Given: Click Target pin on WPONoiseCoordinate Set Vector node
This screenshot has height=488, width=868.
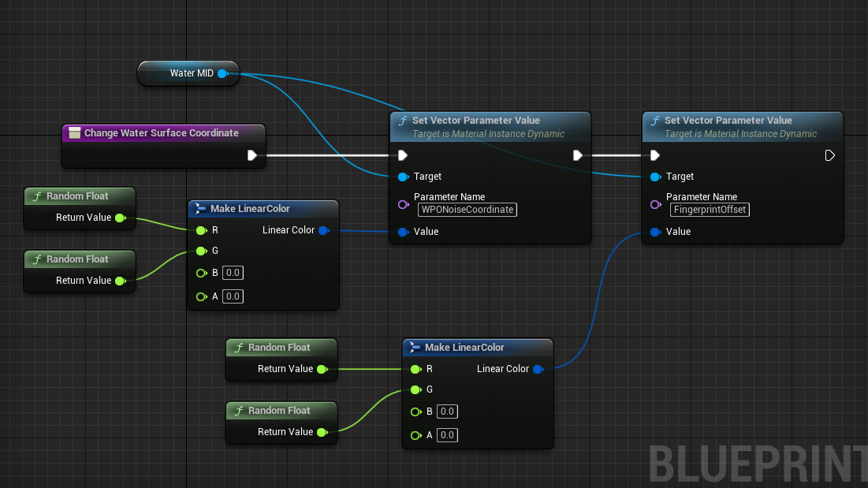Looking at the screenshot, I should coord(404,177).
